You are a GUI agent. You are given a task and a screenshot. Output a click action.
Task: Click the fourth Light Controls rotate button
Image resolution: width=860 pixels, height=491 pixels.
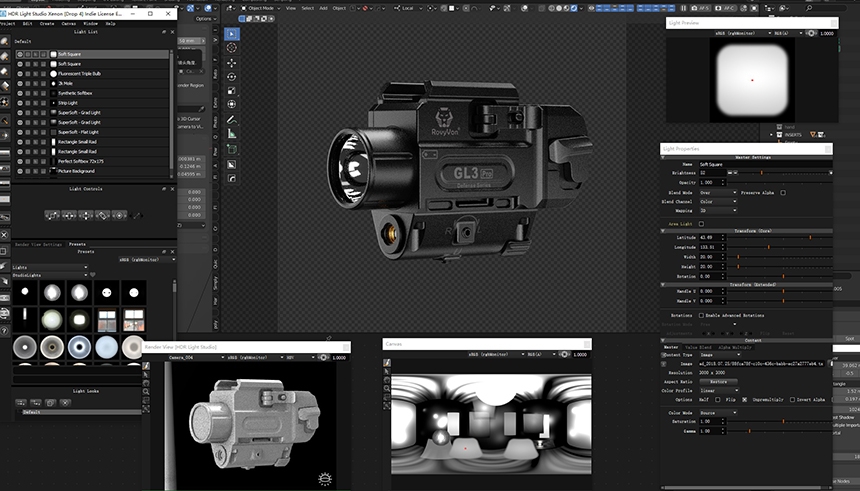tap(103, 216)
